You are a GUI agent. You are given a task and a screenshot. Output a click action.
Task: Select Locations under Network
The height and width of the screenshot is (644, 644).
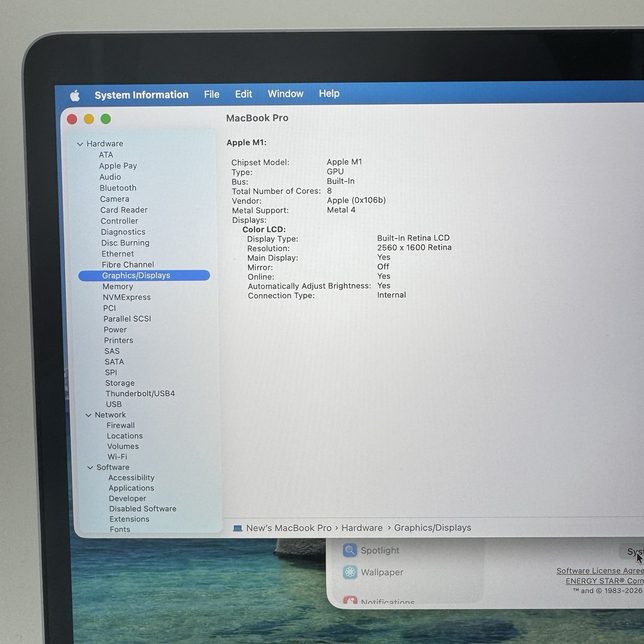[125, 436]
